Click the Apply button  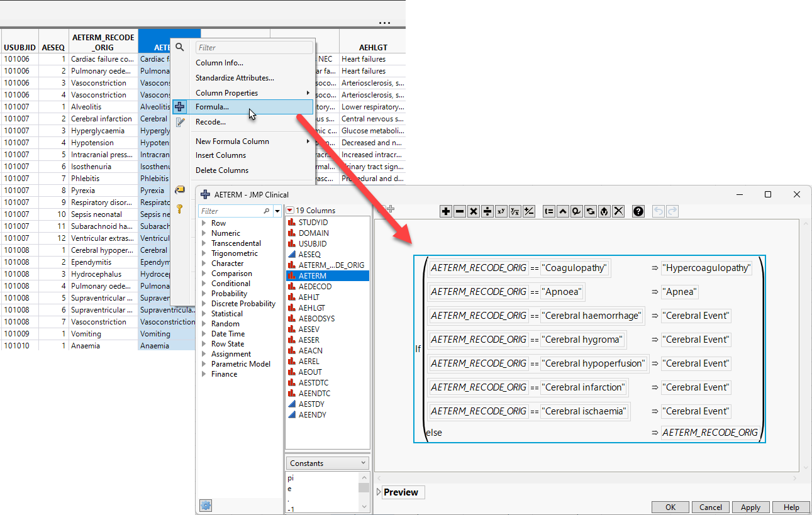pos(750,507)
